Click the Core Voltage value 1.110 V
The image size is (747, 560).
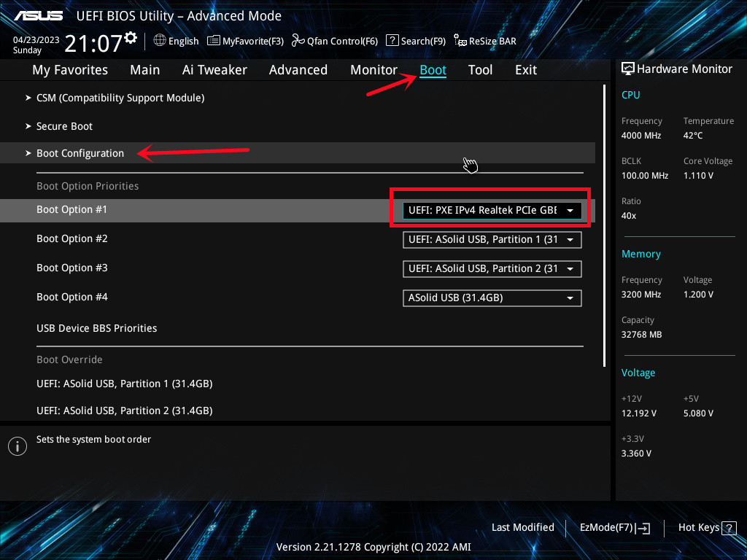698,175
